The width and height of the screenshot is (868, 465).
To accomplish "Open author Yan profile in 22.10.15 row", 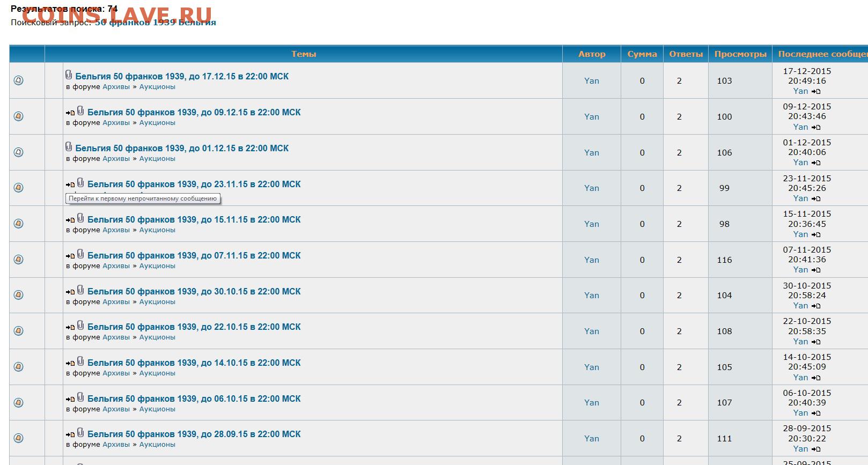I will 592,331.
